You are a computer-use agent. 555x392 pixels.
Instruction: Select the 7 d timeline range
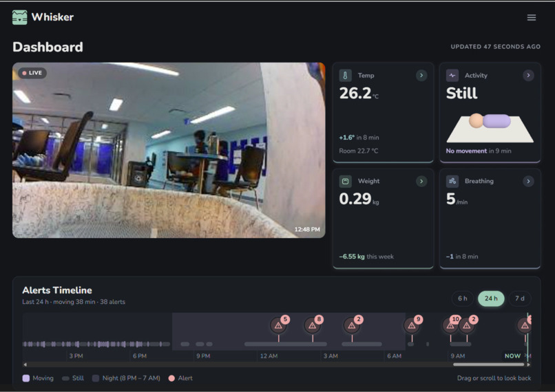[x=520, y=298]
